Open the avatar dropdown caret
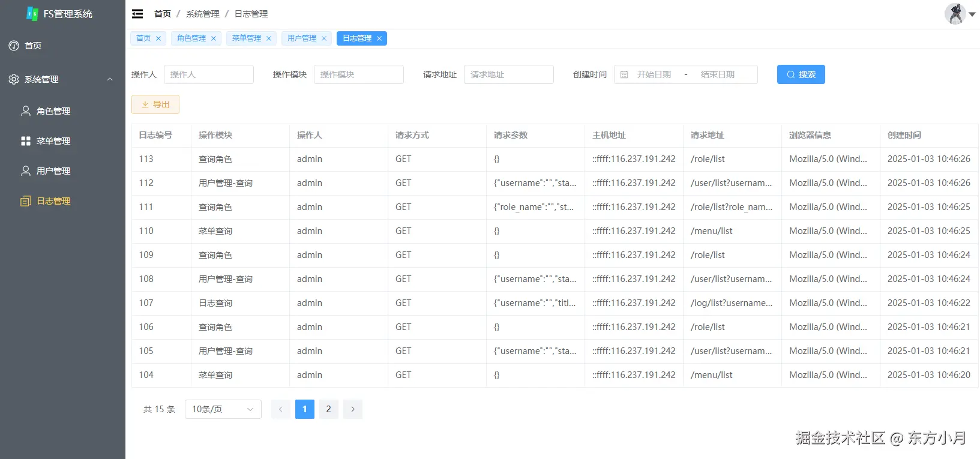This screenshot has height=459, width=980. click(x=972, y=14)
